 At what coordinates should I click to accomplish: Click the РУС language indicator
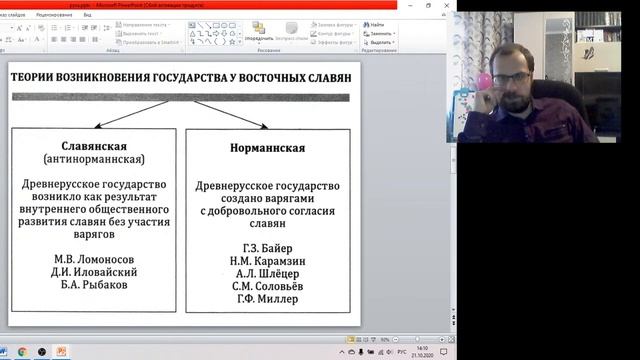click(402, 352)
